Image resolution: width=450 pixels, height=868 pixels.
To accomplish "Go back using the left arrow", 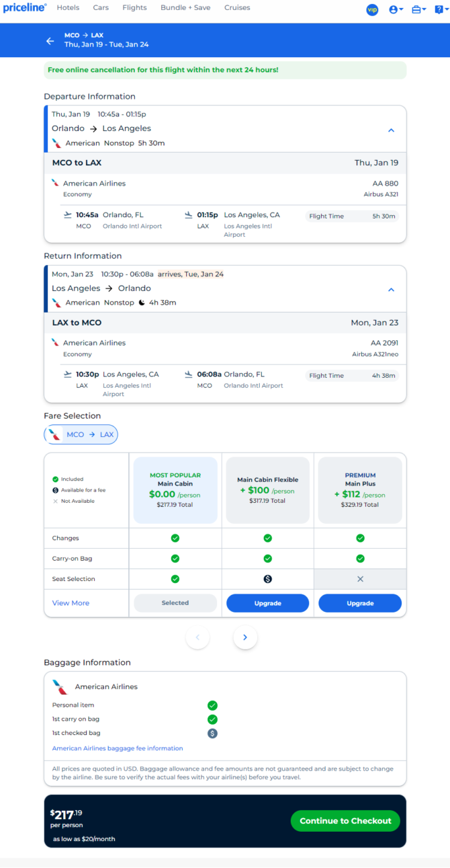I will pyautogui.click(x=50, y=40).
